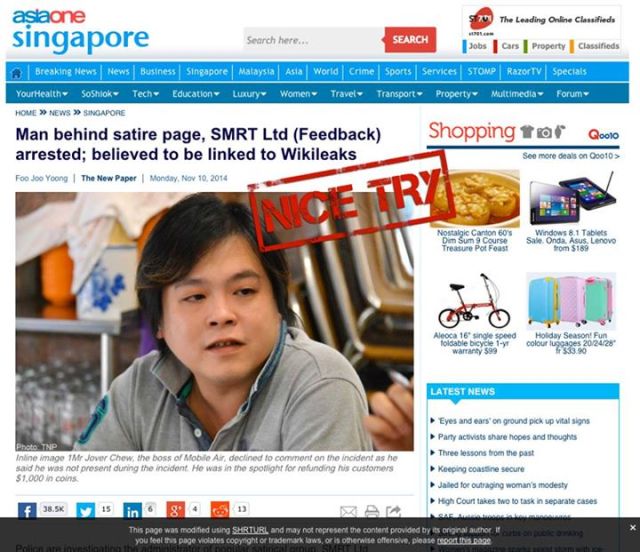Image resolution: width=640 pixels, height=552 pixels.
Task: Click the 'Search here...' input field
Action: point(314,40)
